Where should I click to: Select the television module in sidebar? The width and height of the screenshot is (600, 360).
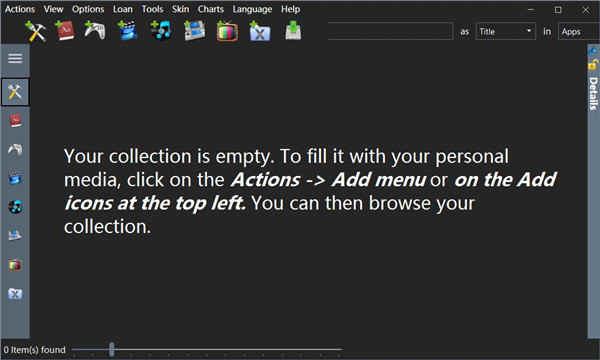[15, 264]
